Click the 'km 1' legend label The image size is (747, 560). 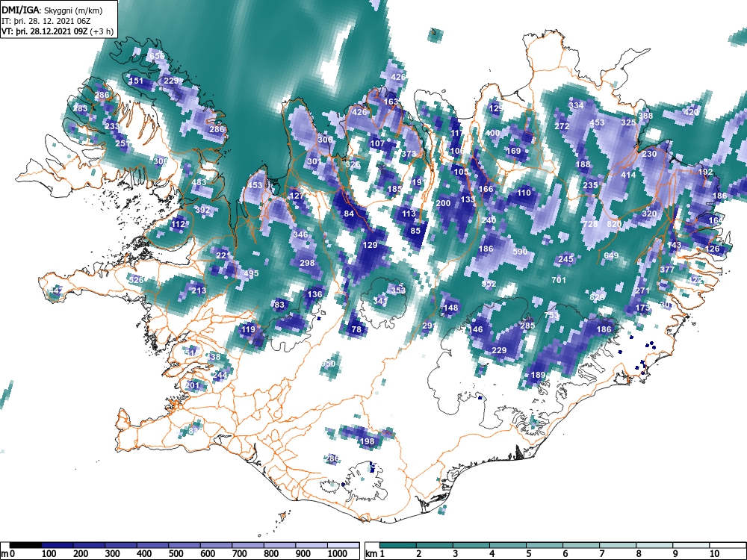375,553
